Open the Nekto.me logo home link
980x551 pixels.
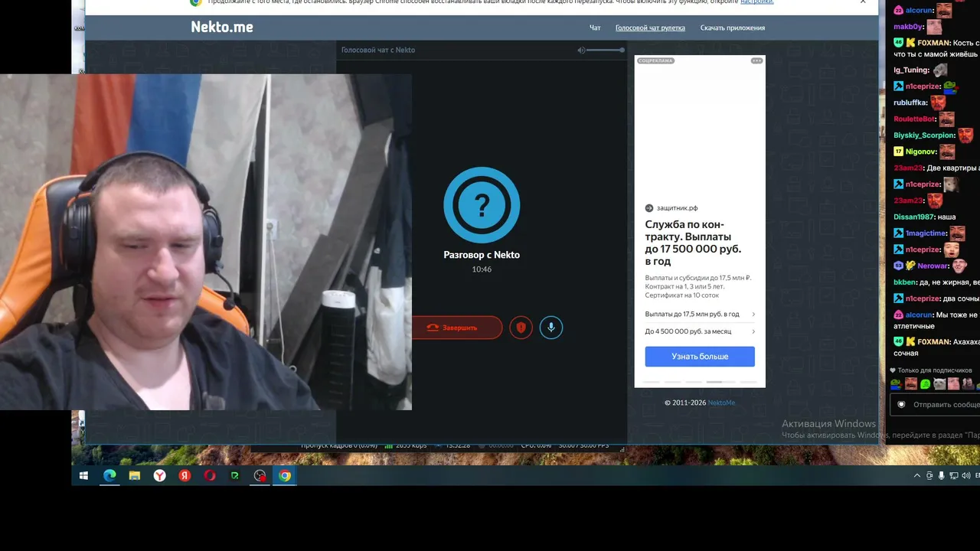point(222,27)
